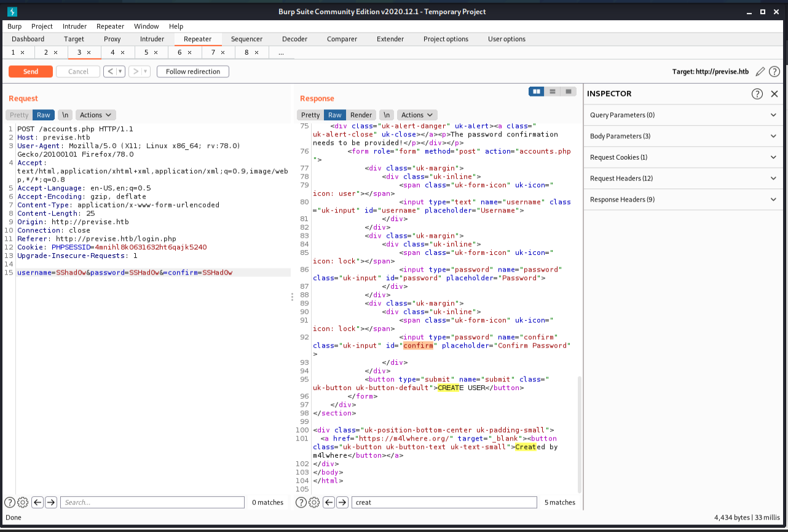Click the orange Send button
788x532 pixels.
coord(31,72)
